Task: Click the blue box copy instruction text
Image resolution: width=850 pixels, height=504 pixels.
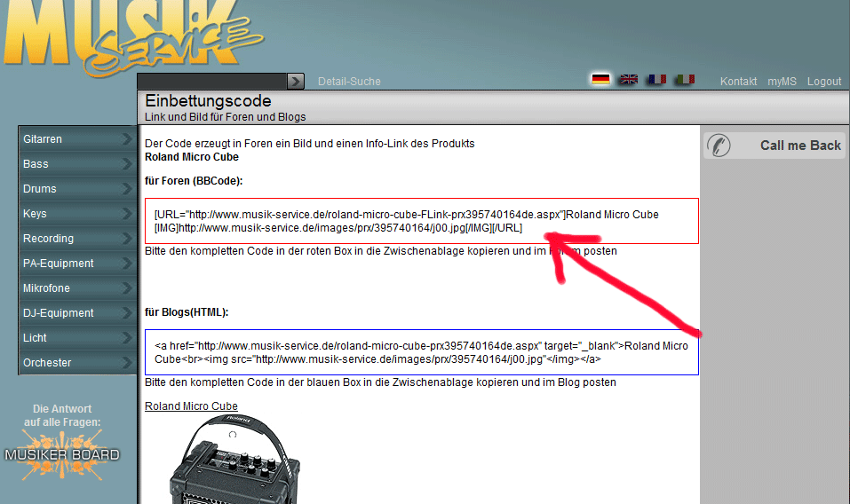Action: [380, 382]
